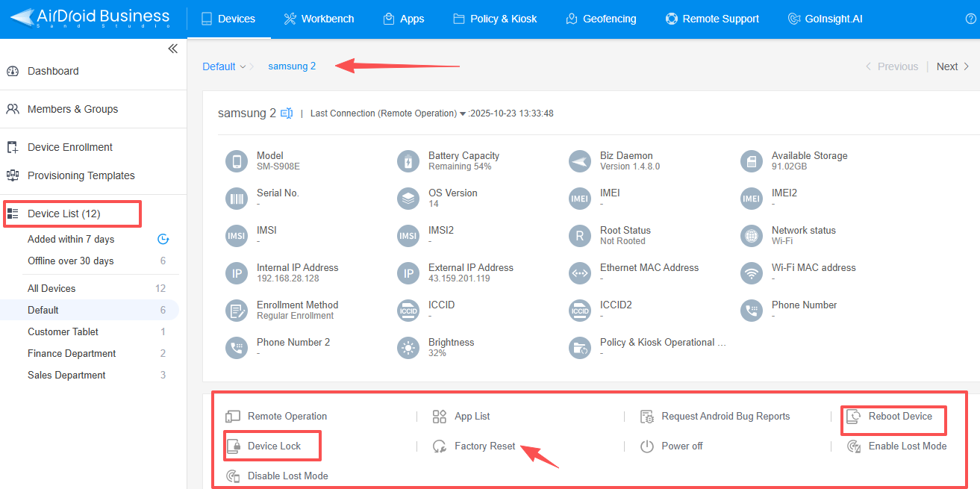Trigger a Factory Reset
Viewport: 980px width, 489px height.
point(484,446)
